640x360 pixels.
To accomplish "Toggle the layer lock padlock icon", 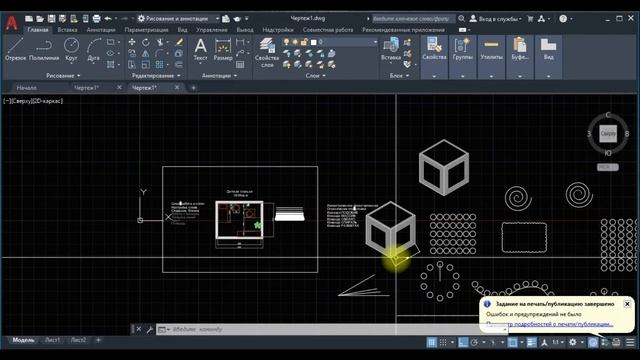I will 304,42.
